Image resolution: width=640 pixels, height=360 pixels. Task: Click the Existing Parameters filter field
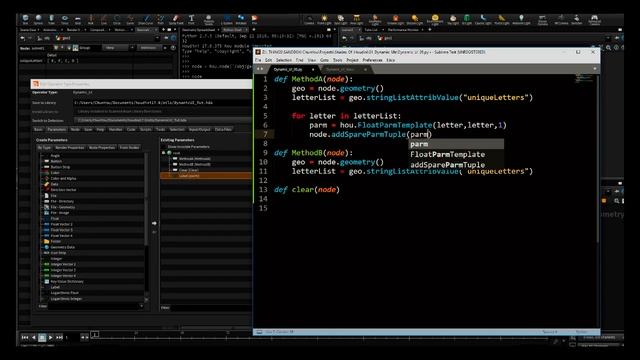coord(211,308)
